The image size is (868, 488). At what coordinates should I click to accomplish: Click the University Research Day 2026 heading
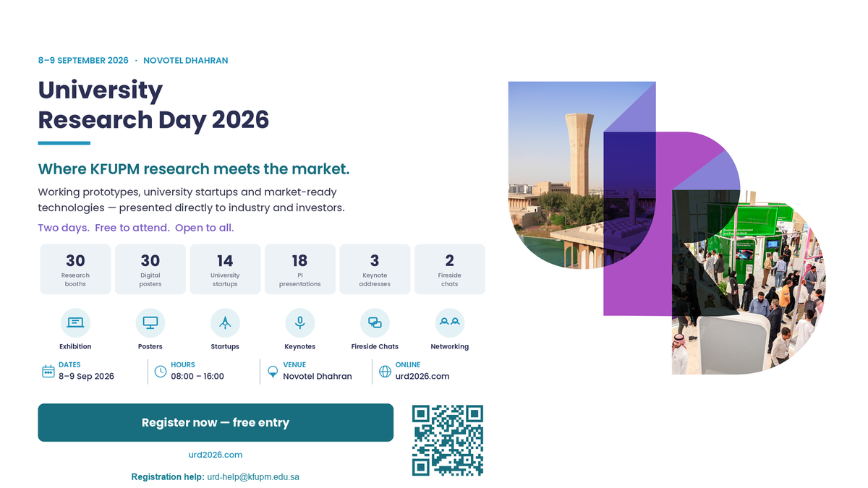[153, 104]
